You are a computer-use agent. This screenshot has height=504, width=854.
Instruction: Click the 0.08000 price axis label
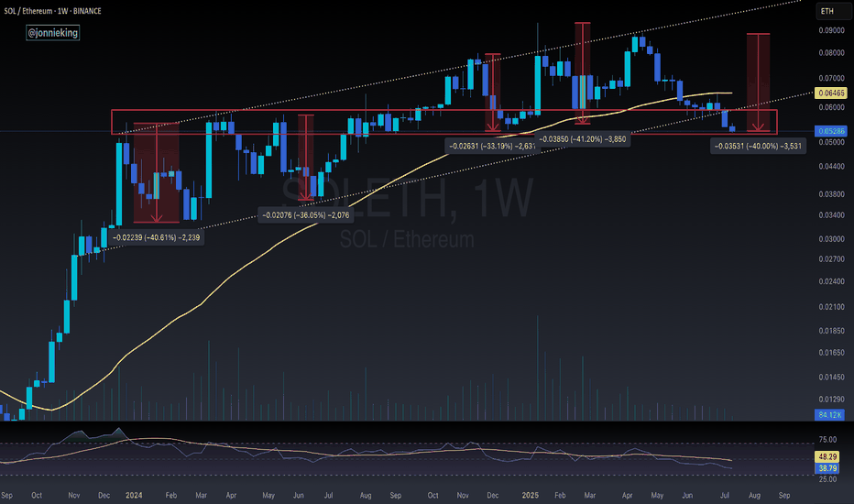tap(831, 53)
